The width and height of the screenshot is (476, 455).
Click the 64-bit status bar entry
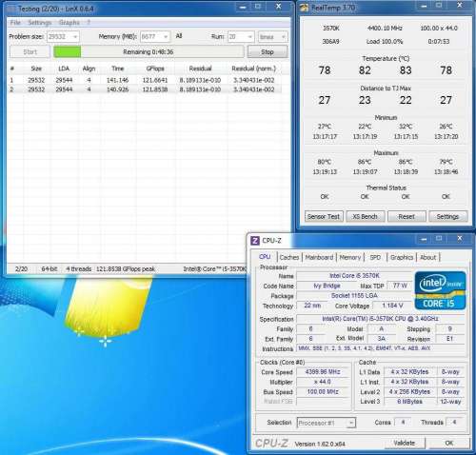click(50, 269)
